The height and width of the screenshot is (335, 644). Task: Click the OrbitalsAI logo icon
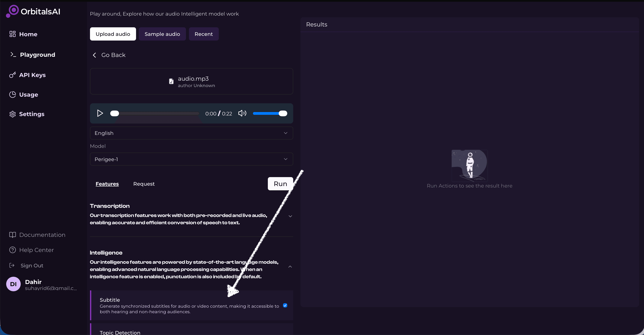pos(13,11)
